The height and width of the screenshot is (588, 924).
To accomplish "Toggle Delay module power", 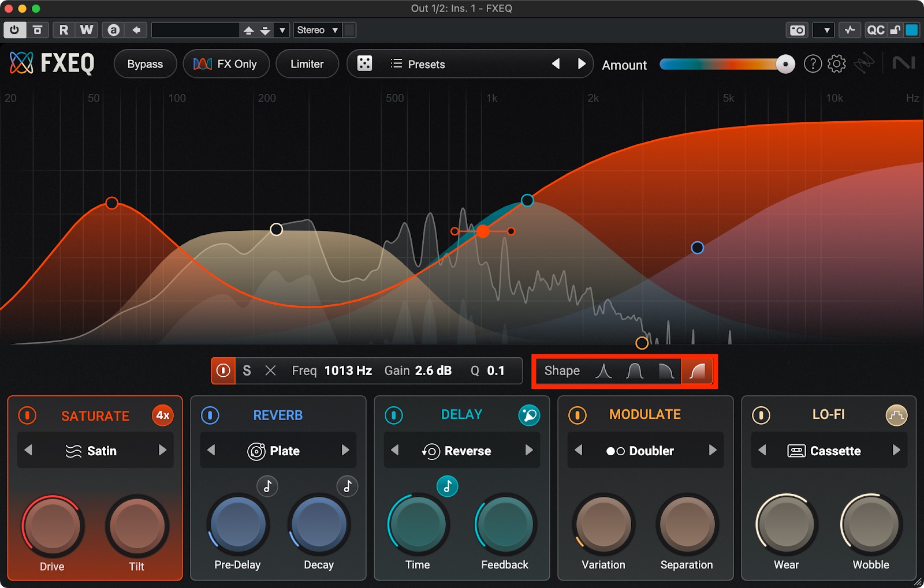I will (x=394, y=415).
